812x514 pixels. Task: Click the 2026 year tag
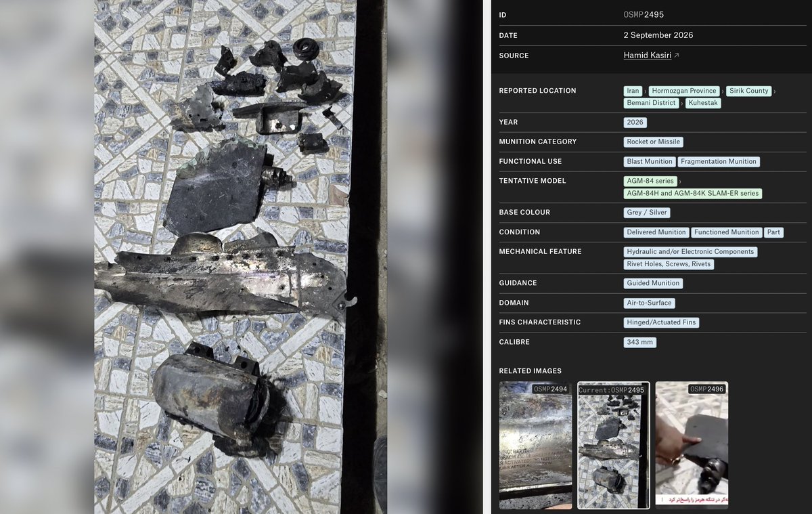pos(635,123)
